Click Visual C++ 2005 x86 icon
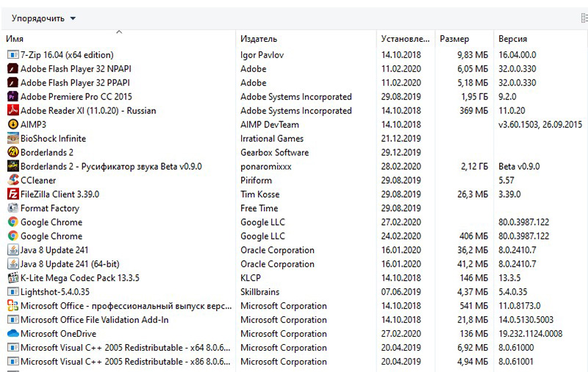 click(x=12, y=362)
